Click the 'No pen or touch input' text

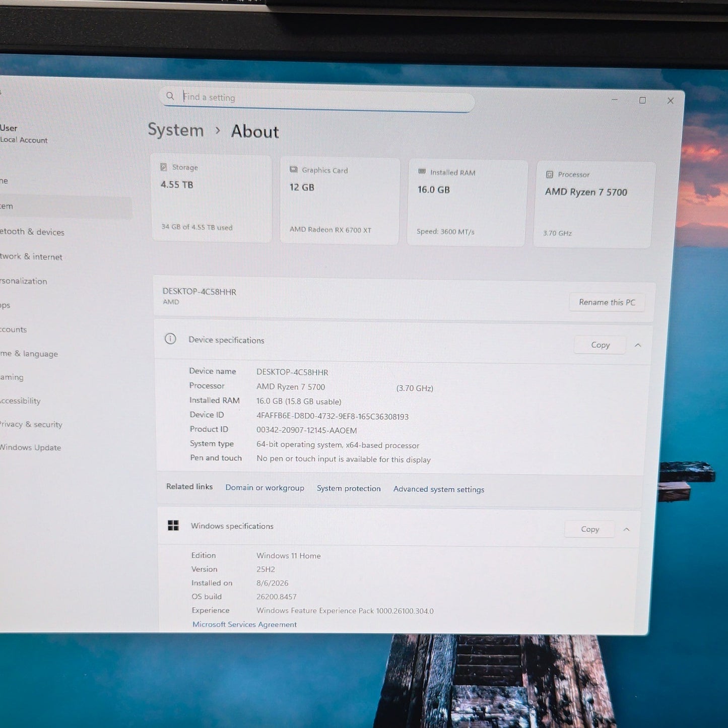pos(344,459)
